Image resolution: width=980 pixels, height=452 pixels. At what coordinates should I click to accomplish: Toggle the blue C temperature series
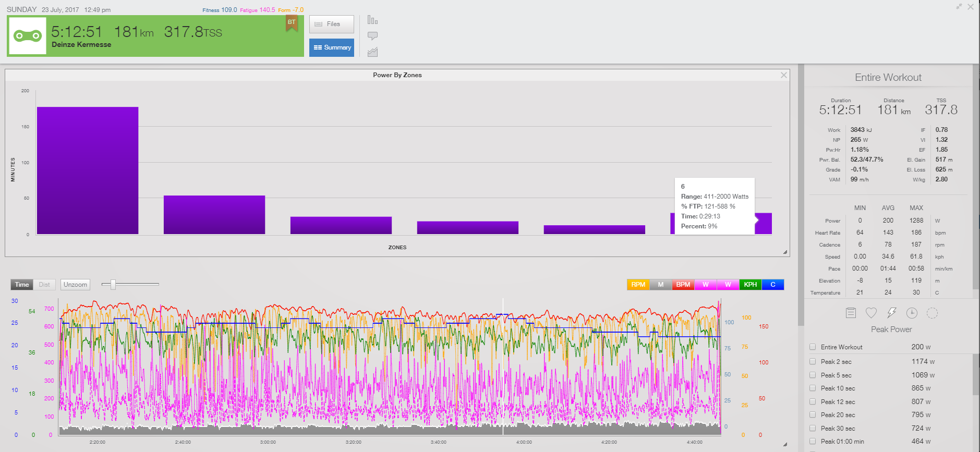pos(773,285)
